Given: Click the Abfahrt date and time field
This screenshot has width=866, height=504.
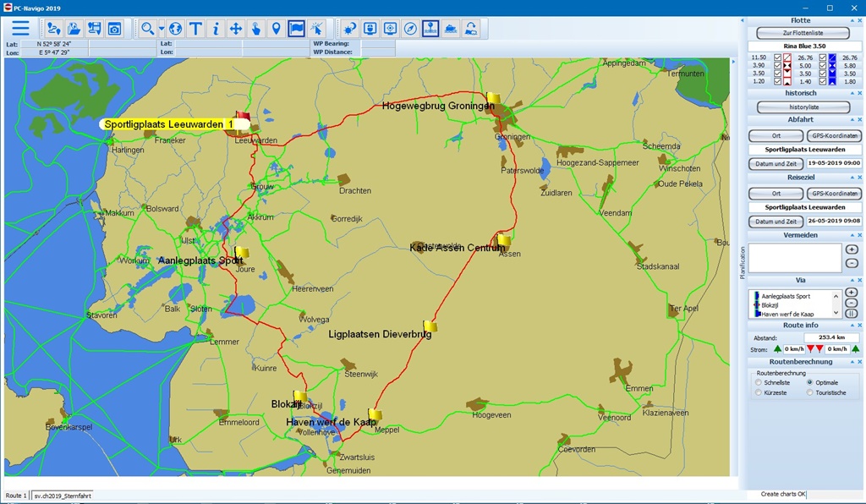Looking at the screenshot, I should pyautogui.click(x=833, y=163).
